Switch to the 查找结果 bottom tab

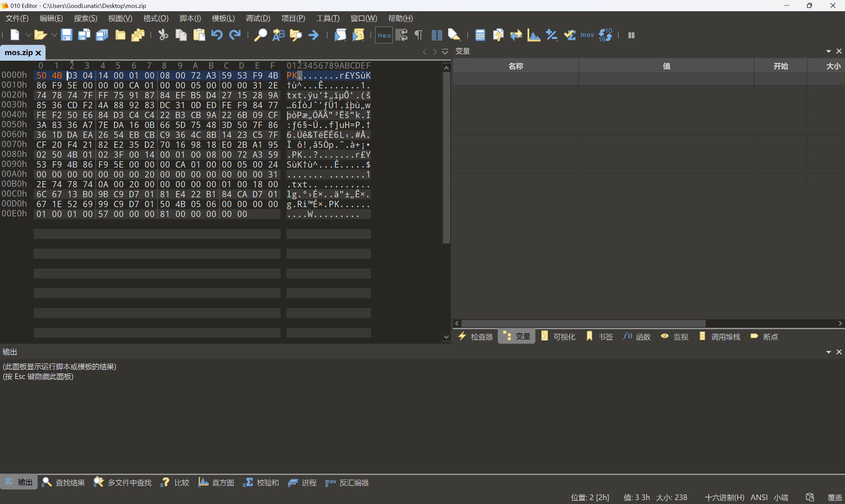click(x=63, y=482)
